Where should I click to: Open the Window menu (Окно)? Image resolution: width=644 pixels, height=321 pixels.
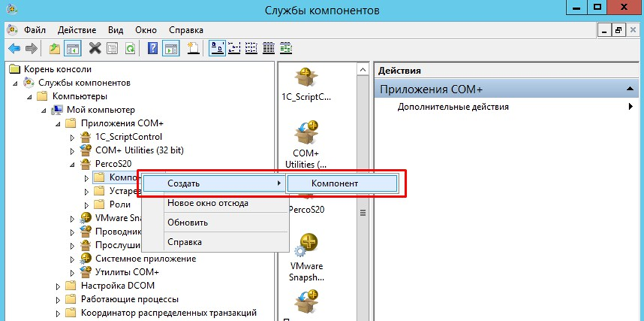click(x=146, y=30)
